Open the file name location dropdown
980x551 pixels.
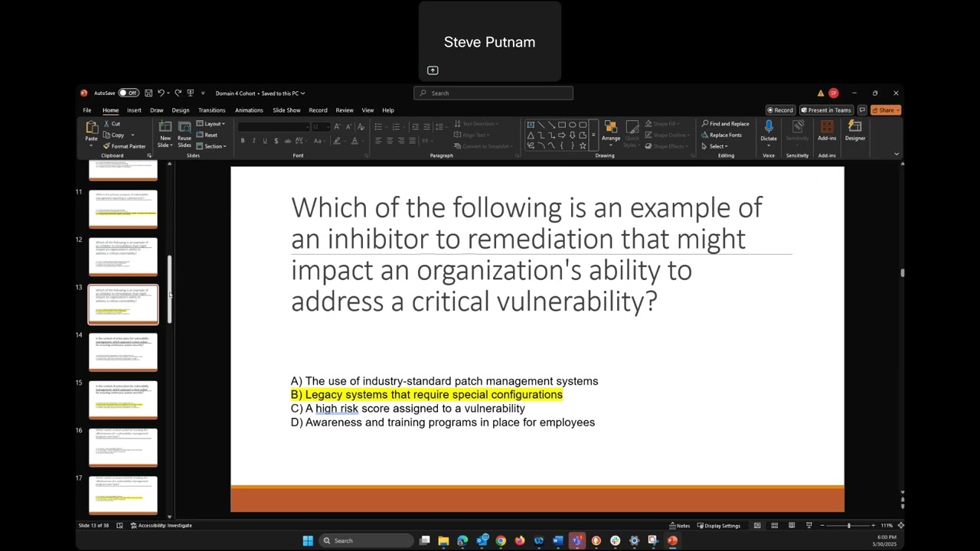point(303,93)
